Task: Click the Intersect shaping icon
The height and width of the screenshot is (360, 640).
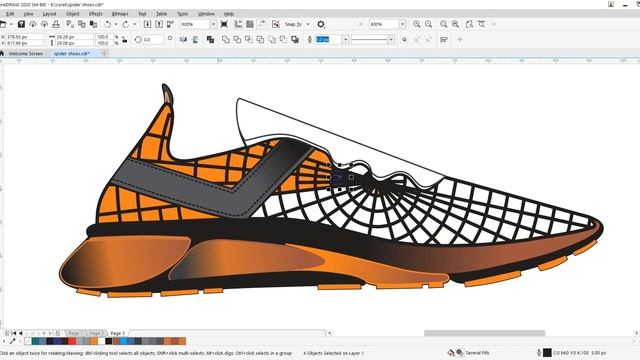Action: coord(249,40)
